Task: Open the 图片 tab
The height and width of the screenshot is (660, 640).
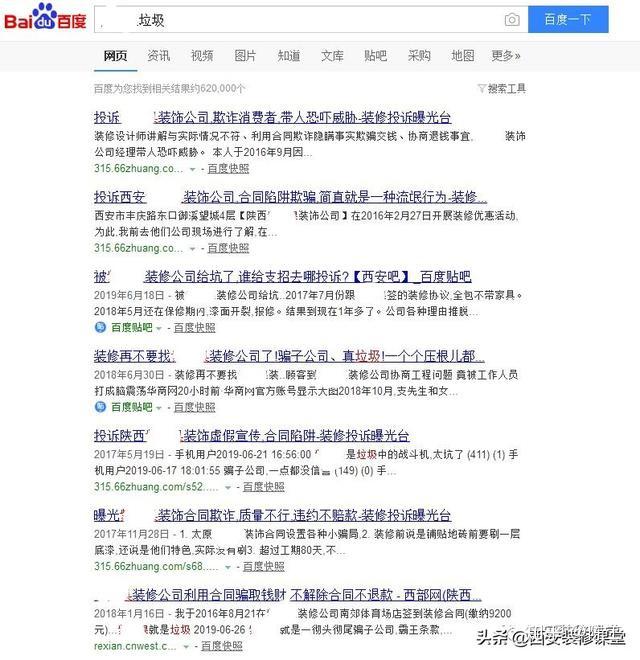Action: click(245, 56)
